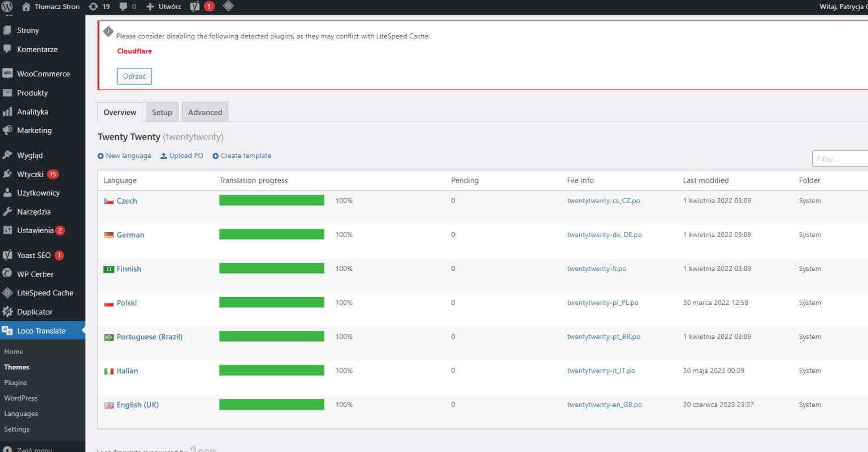
Task: Open the Portuguese (Brazil) translation
Action: tap(150, 337)
